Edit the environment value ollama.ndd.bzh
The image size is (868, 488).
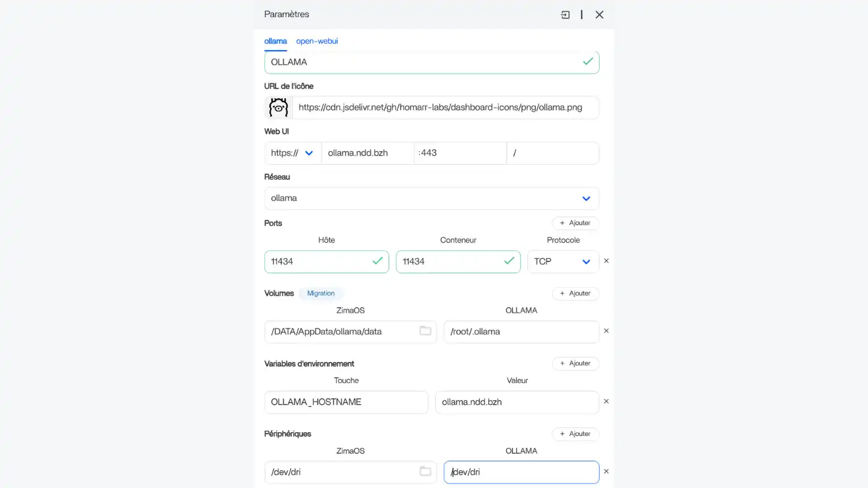click(517, 402)
